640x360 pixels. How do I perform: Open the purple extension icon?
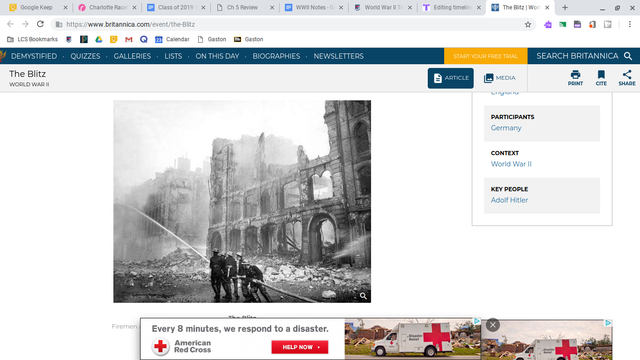point(548,24)
